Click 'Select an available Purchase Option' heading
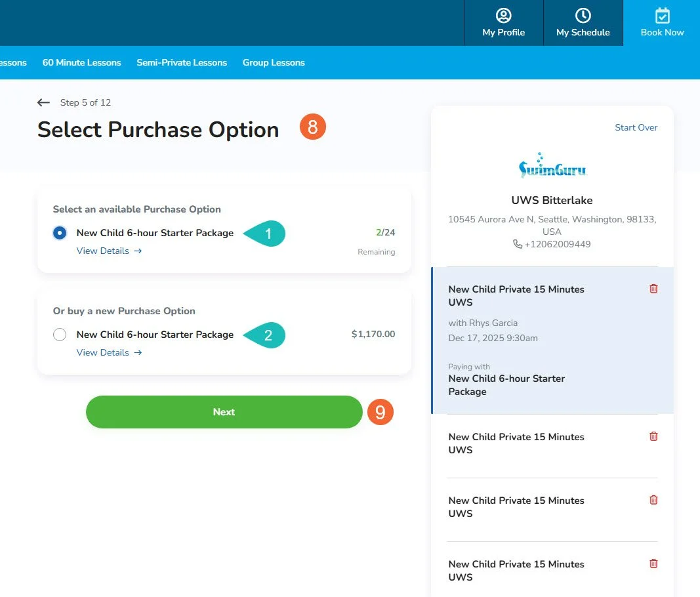 click(x=136, y=209)
